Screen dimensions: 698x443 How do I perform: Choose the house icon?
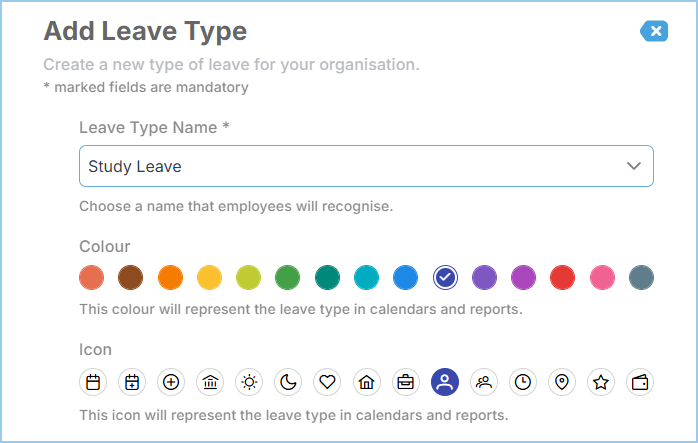tap(367, 382)
